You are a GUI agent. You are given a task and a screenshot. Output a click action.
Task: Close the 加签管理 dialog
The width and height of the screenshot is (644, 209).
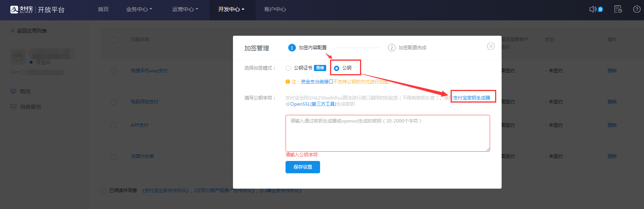click(x=491, y=46)
